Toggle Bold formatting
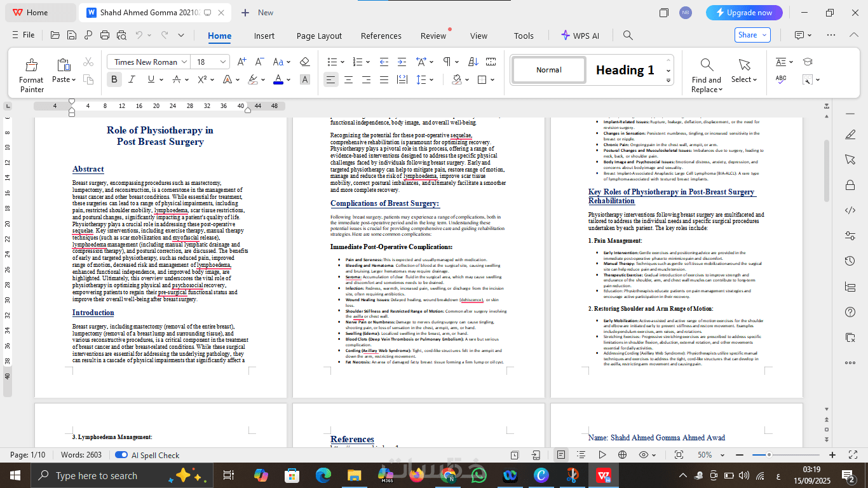Screen dimensions: 868x488 114,79
